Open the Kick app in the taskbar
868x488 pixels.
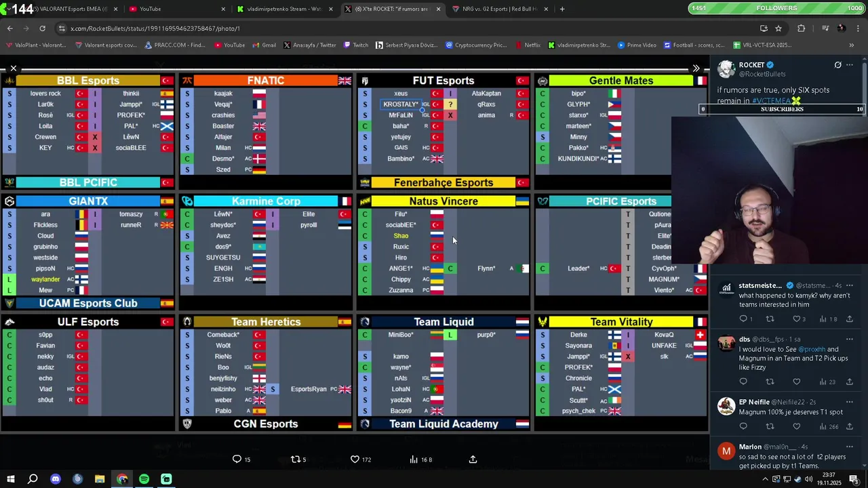click(166, 479)
